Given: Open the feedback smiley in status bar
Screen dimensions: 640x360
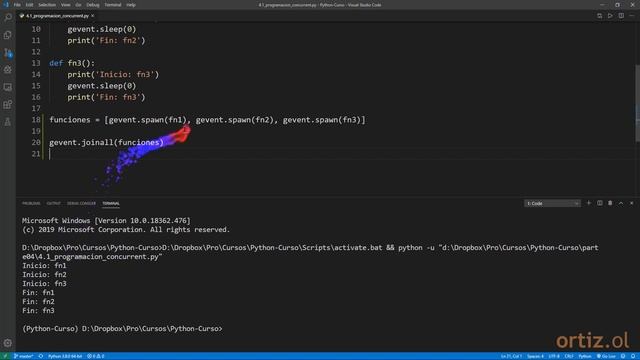Looking at the screenshot, I should click(x=623, y=356).
